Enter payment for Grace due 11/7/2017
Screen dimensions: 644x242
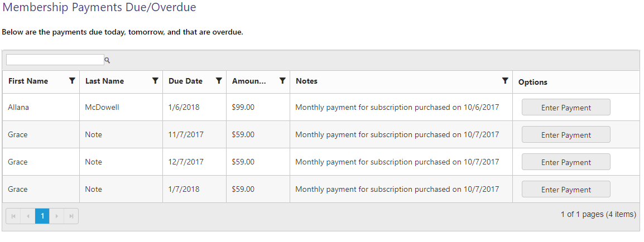(x=566, y=135)
